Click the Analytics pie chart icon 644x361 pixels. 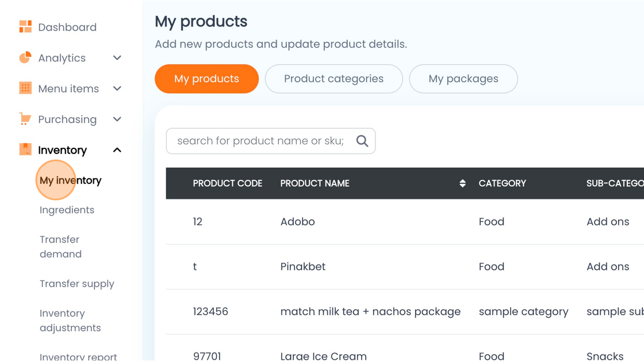tap(25, 57)
